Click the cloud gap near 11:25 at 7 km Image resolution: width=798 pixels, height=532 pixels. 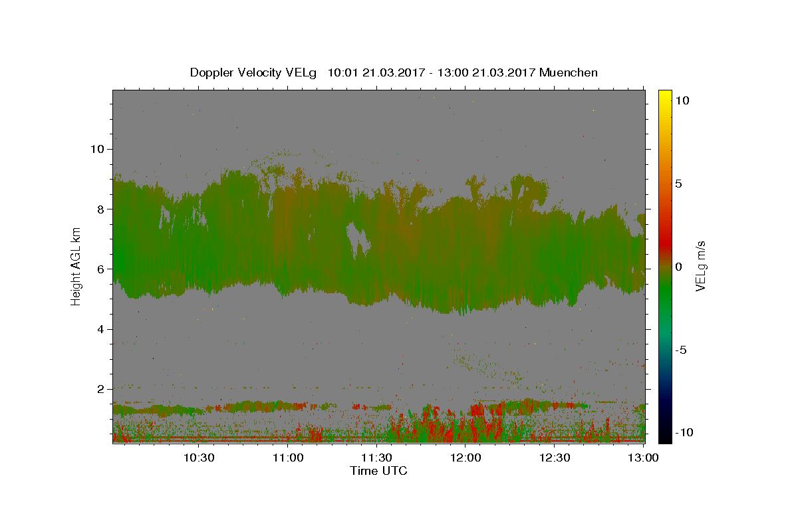tap(358, 239)
